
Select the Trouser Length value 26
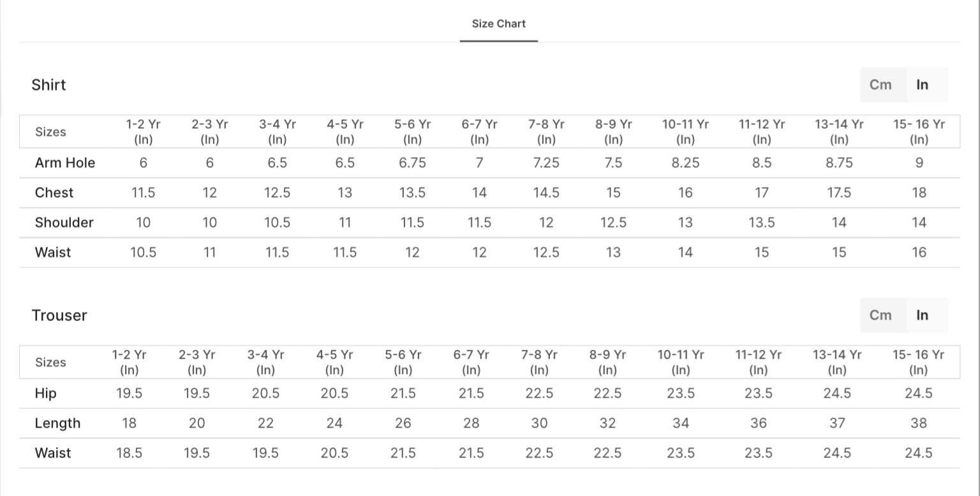click(403, 423)
